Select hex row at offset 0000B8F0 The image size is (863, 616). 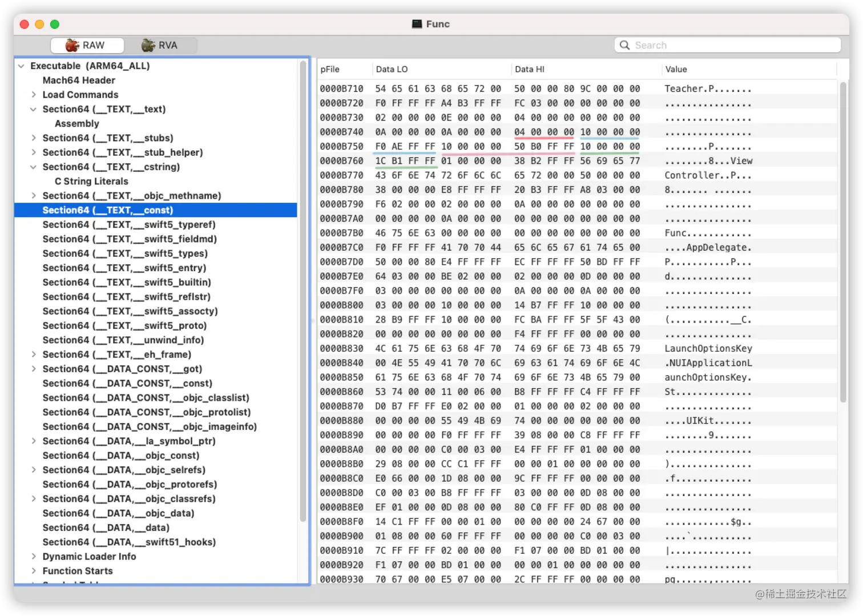pos(578,522)
